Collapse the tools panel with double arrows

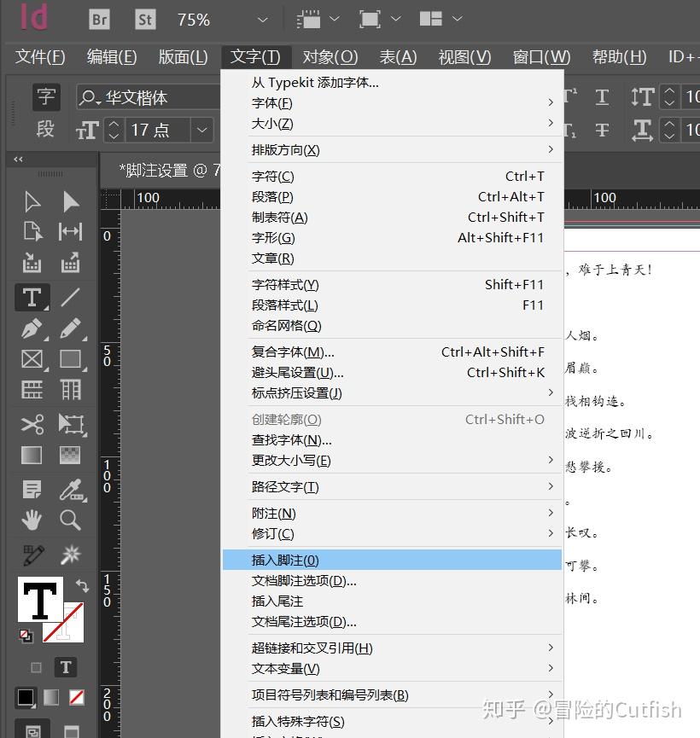click(x=18, y=159)
